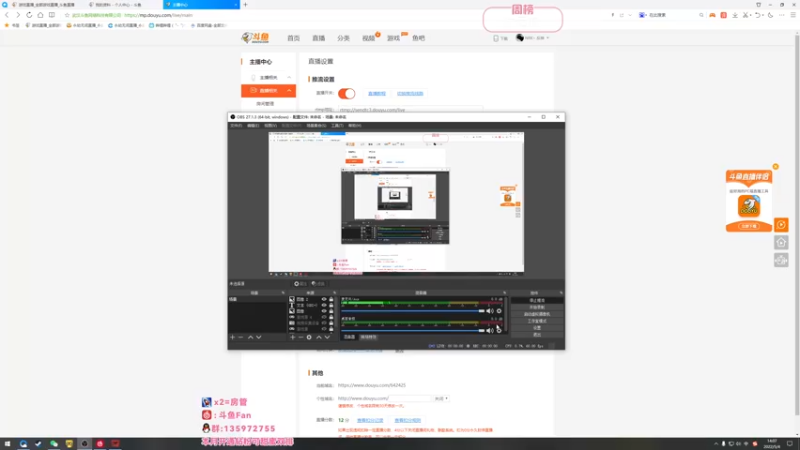The width and height of the screenshot is (800, 450).
Task: Toggle lock on text GDI+ source row
Action: [x=331, y=305]
